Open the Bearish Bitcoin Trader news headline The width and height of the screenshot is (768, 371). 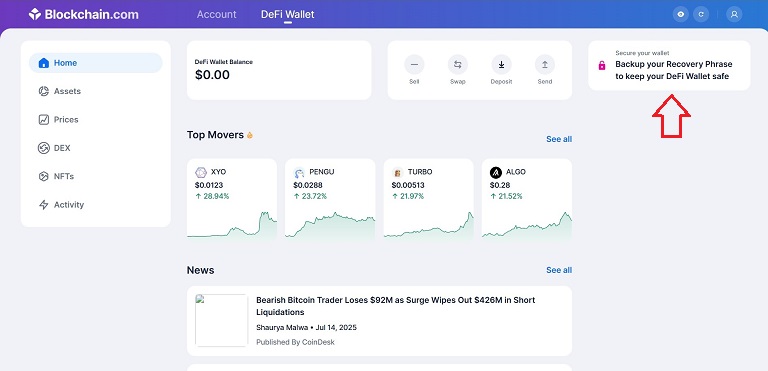click(x=396, y=306)
